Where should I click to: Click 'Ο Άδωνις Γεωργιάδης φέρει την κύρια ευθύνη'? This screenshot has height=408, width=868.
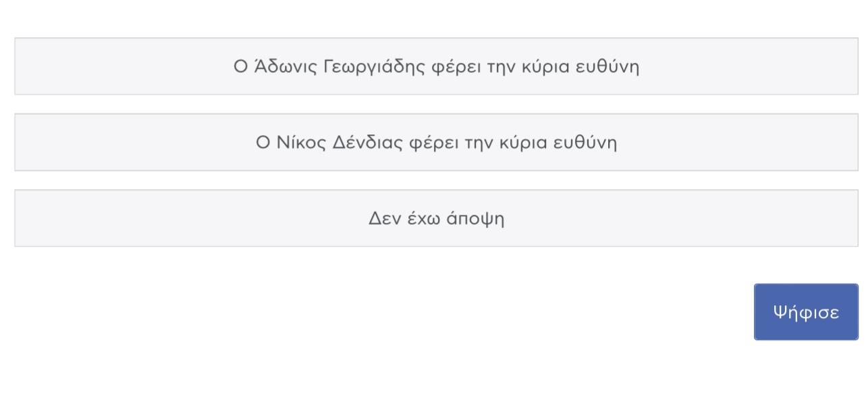click(x=436, y=66)
